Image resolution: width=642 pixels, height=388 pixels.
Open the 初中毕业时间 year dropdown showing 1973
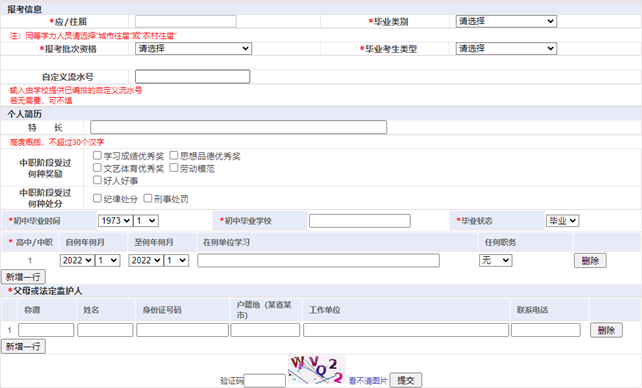coord(115,221)
